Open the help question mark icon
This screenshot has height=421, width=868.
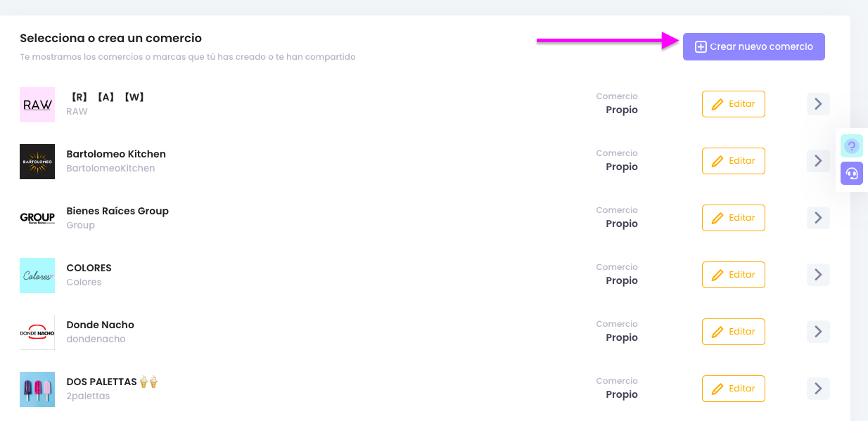click(x=852, y=145)
